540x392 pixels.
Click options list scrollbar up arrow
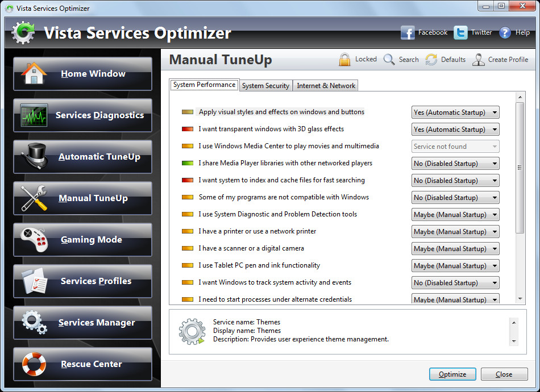[x=520, y=97]
